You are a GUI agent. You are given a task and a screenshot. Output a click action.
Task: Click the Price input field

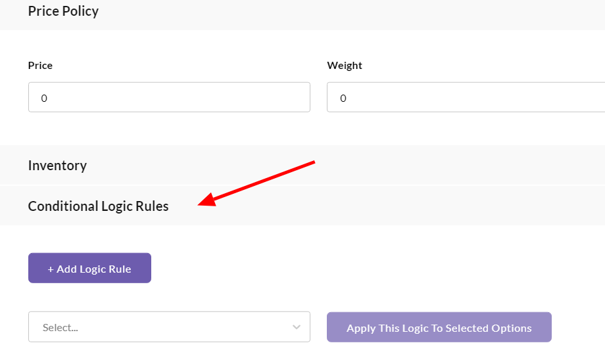coord(169,97)
